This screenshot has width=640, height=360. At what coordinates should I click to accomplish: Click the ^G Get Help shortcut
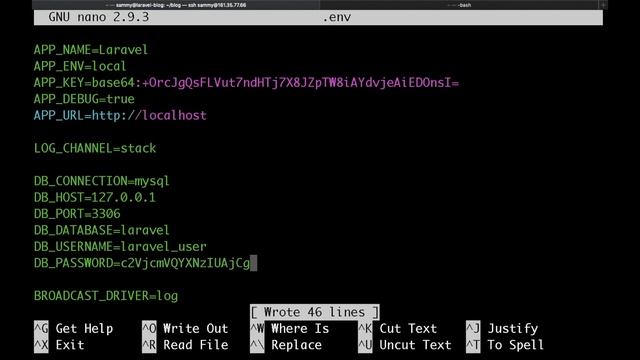pos(73,329)
